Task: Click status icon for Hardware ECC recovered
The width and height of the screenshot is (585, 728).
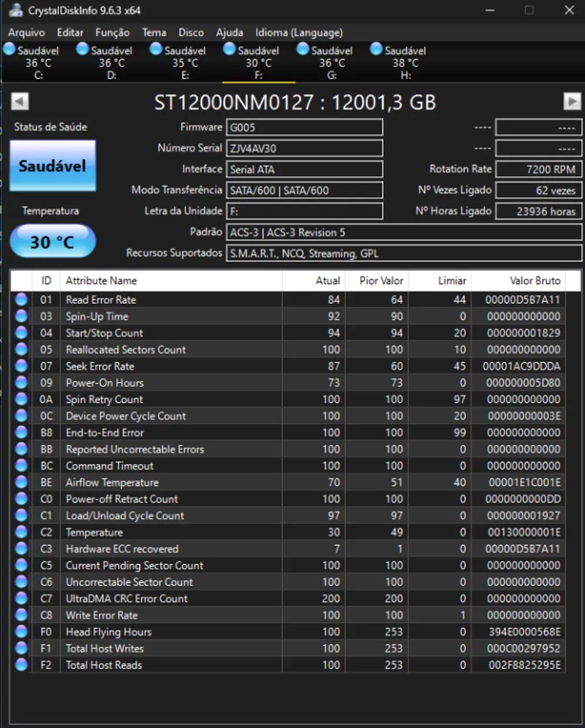Action: tap(21, 549)
